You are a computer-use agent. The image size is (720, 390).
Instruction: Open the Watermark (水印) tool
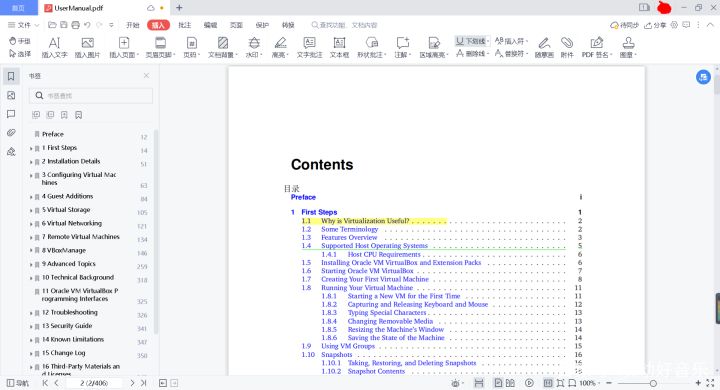coord(254,47)
